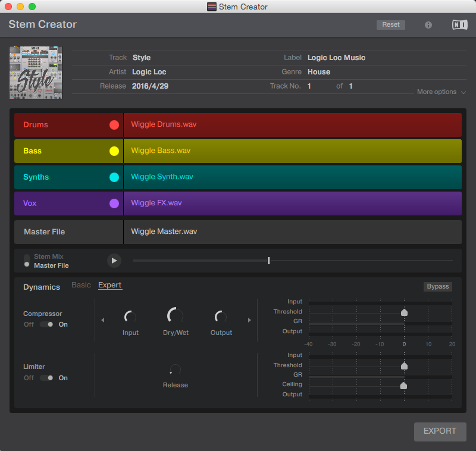476x451 pixels.
Task: Click the track total value after 'of'
Action: tap(350, 86)
